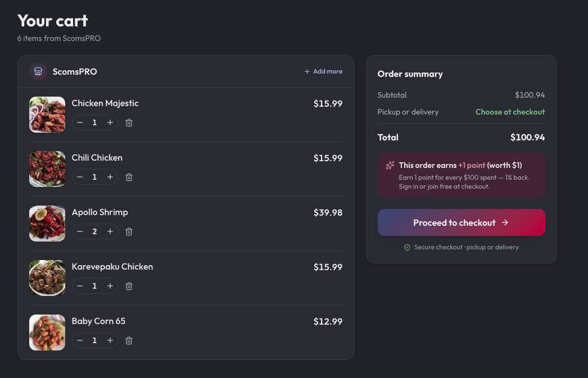
Task: Click 6 items from ScomsPRO subtitle
Action: [59, 38]
